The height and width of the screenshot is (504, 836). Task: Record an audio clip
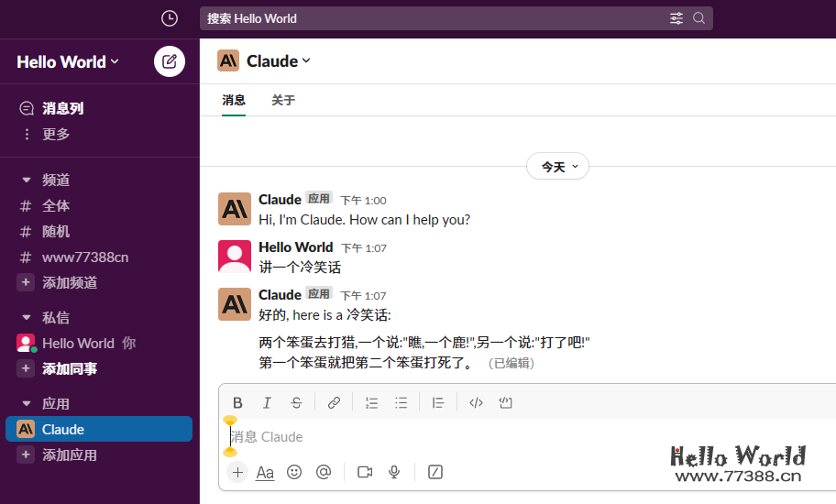[x=394, y=472]
